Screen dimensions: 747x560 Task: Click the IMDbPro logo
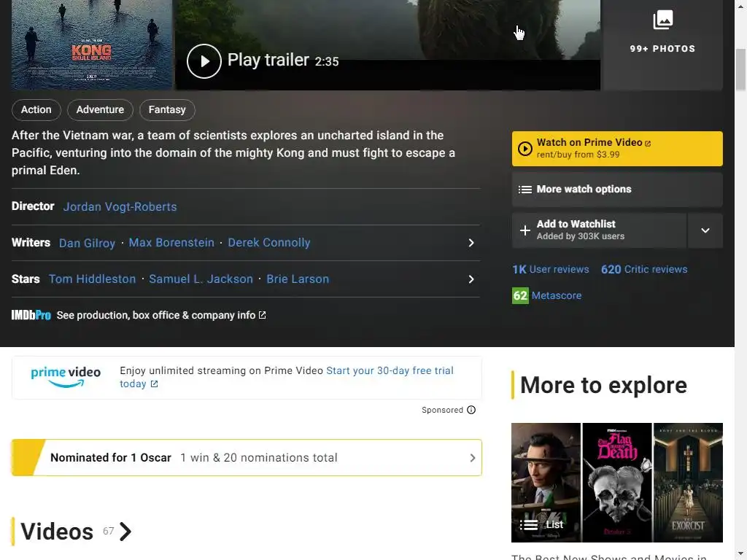(x=31, y=315)
